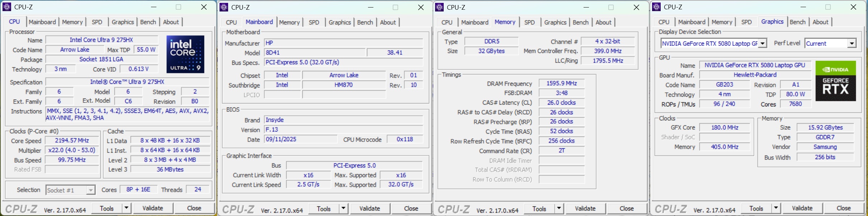
Task: Close the Graphics window using the title bar X
Action: [x=853, y=7]
